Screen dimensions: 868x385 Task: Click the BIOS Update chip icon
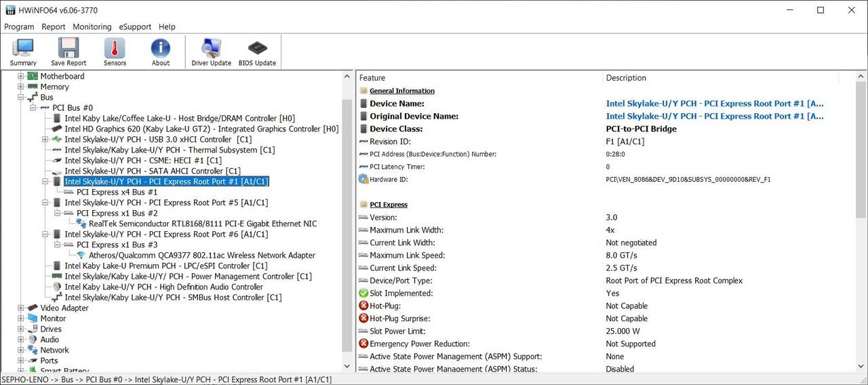(257, 52)
